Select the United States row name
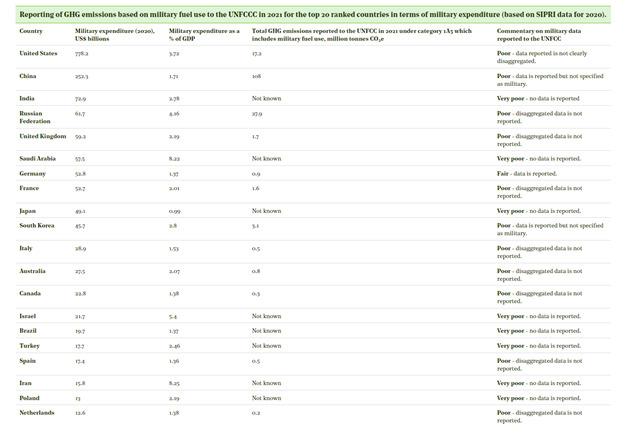Screen dimensions: 626x426 pyautogui.click(x=38, y=53)
